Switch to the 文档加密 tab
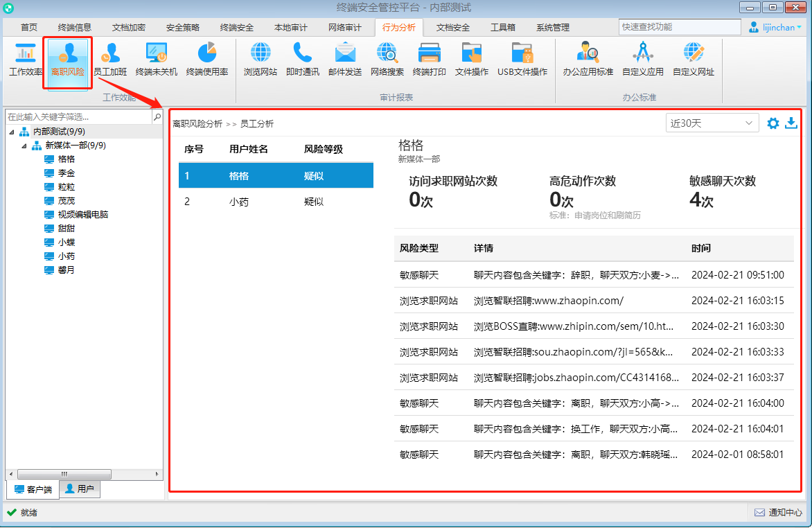Image resolution: width=812 pixels, height=528 pixels. (128, 28)
